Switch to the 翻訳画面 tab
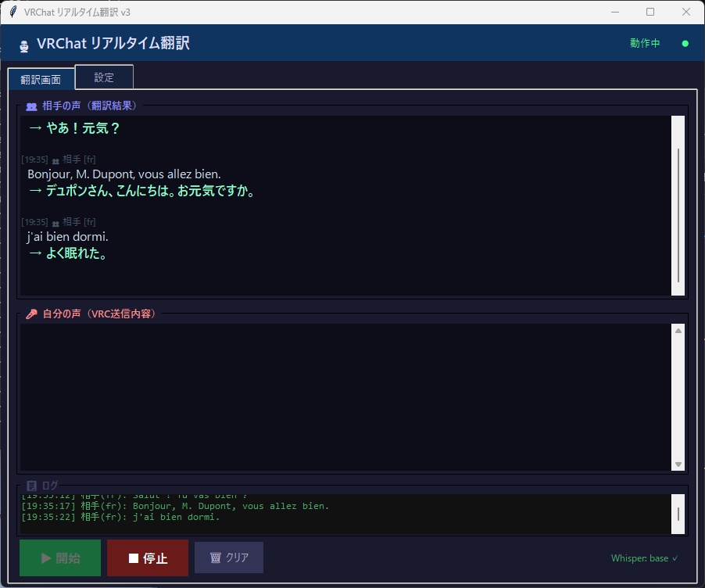 click(41, 79)
